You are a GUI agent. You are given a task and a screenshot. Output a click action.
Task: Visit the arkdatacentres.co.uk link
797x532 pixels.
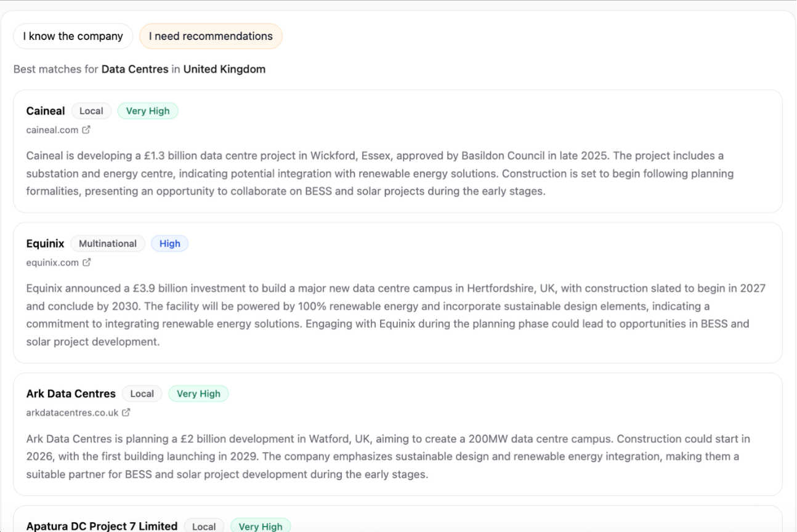tap(72, 413)
